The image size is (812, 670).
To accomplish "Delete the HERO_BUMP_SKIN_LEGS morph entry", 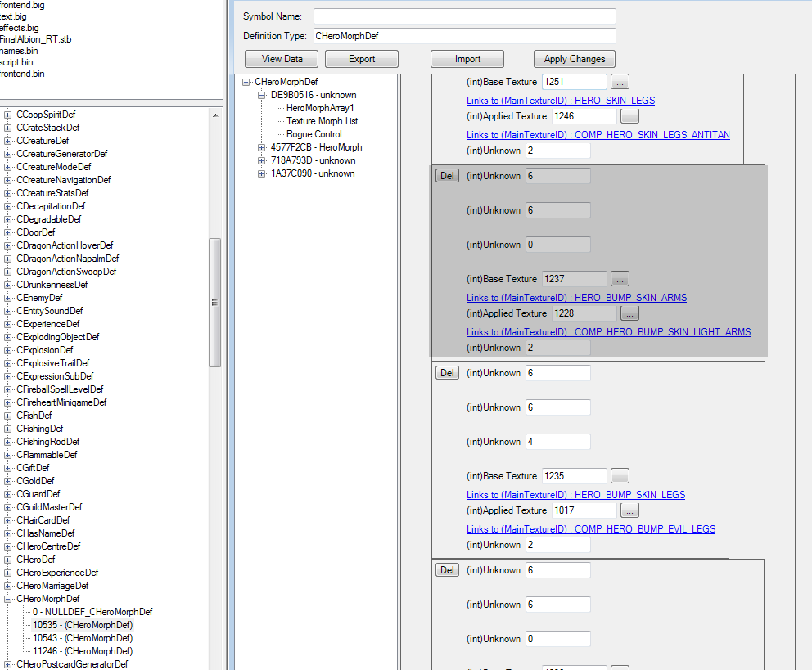I will (x=447, y=373).
